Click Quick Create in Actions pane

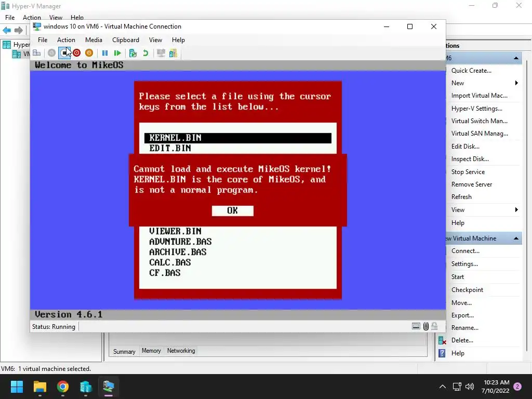[x=471, y=71]
